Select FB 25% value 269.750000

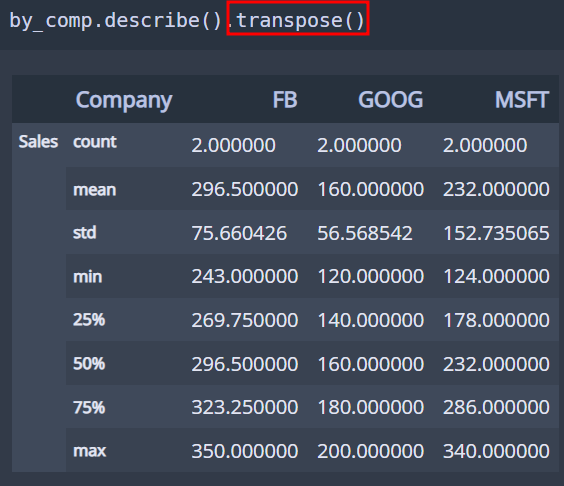(245, 321)
